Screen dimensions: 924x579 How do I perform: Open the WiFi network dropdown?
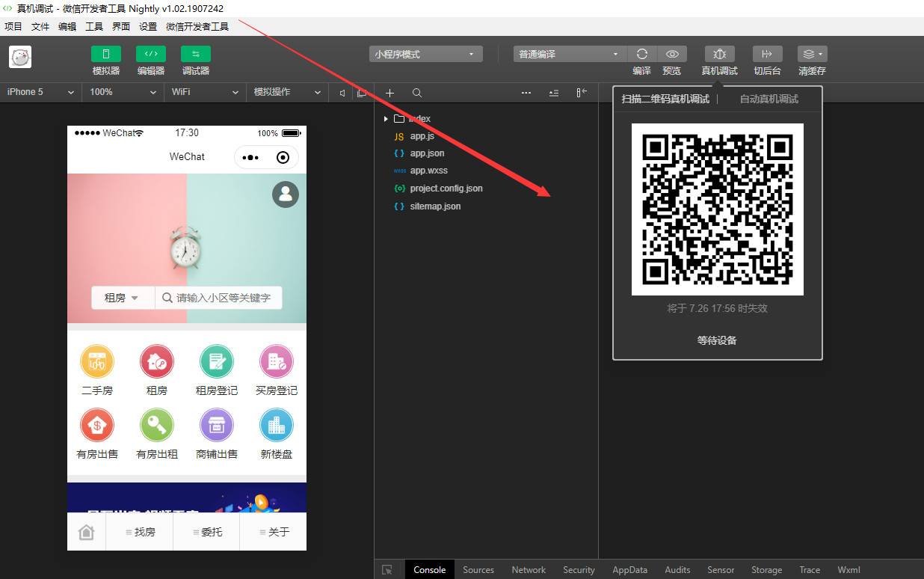click(205, 92)
